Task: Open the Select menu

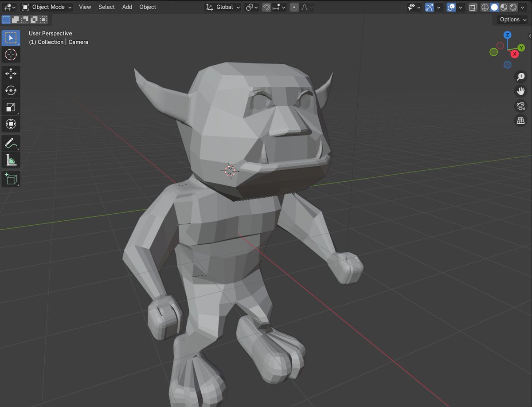Action: (x=106, y=7)
